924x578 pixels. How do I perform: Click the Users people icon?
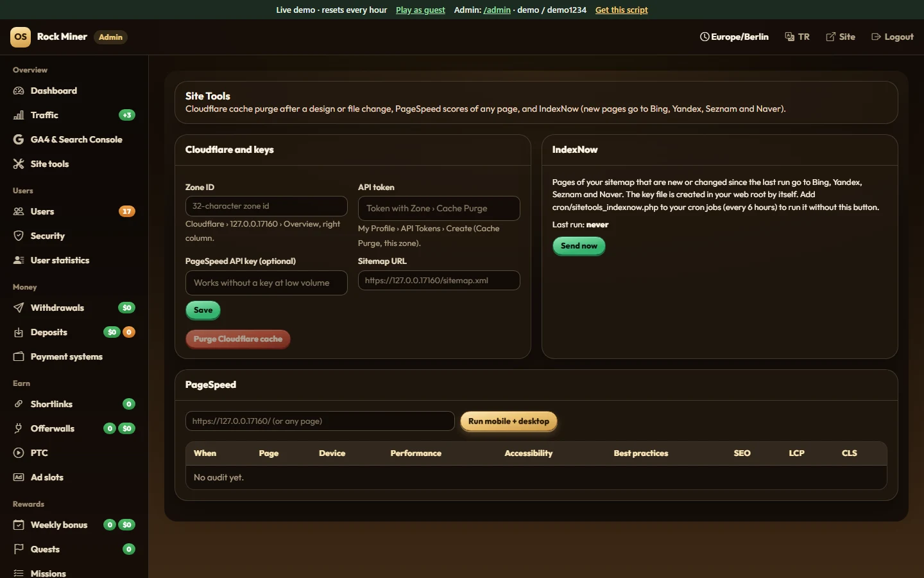tap(19, 211)
